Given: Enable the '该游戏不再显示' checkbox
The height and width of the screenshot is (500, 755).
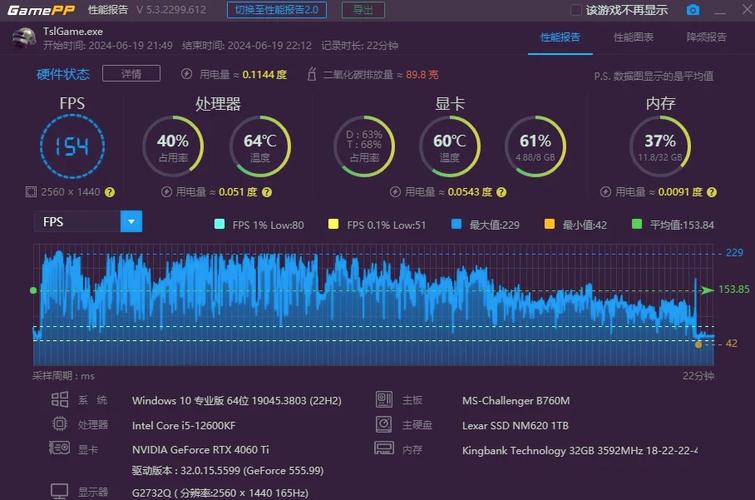Looking at the screenshot, I should 576,10.
